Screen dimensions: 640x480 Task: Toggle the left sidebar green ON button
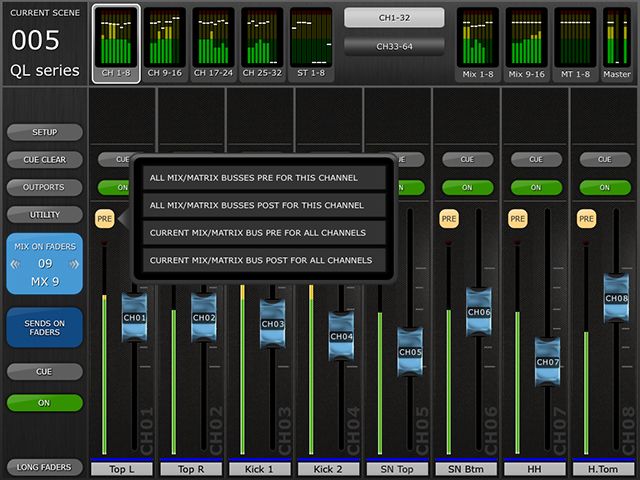click(45, 403)
